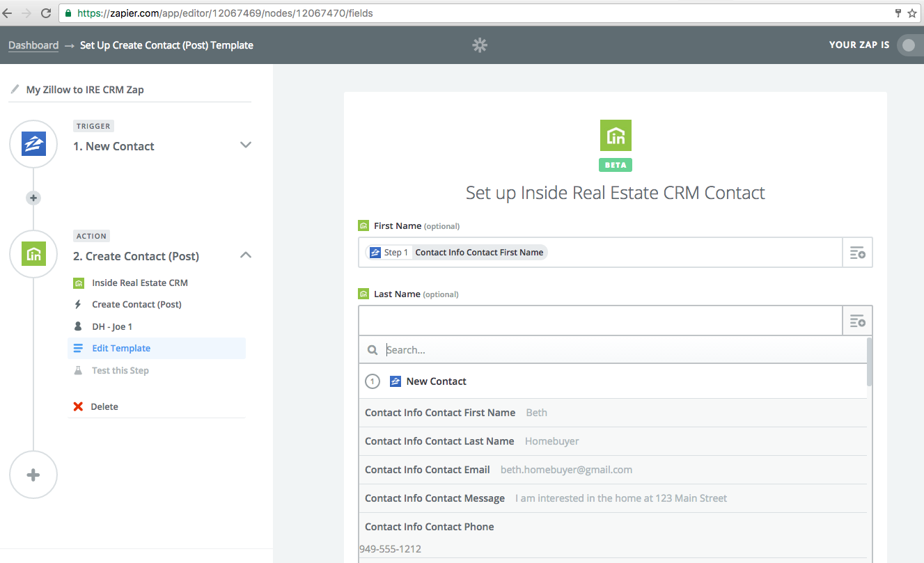Click the insert-field icon for First Name
This screenshot has width=924, height=563.
[857, 253]
